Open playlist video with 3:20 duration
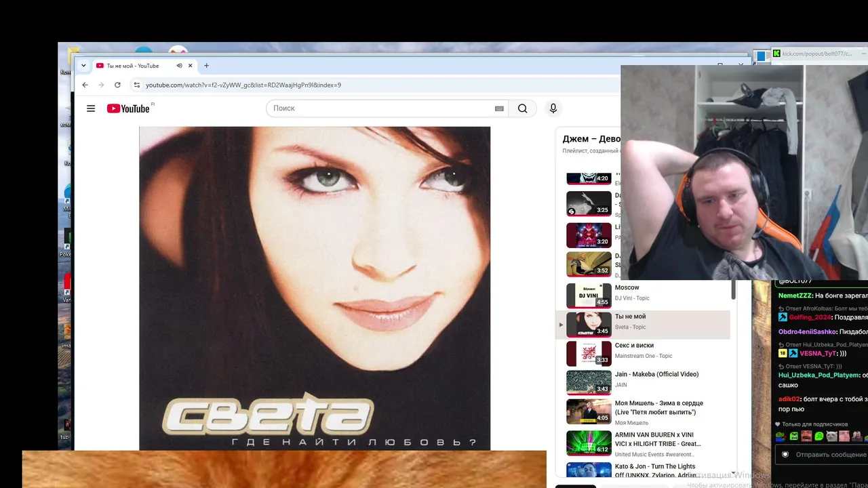This screenshot has width=868, height=488. coord(589,235)
